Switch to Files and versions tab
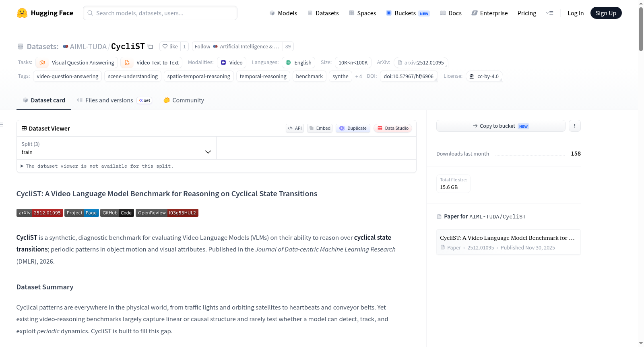The image size is (644, 347). (114, 100)
